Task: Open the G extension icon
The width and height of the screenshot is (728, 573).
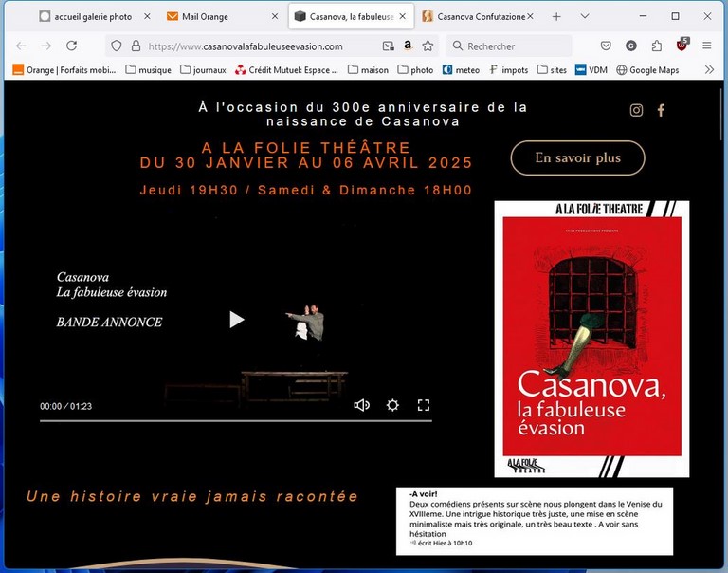Action: coord(630,46)
